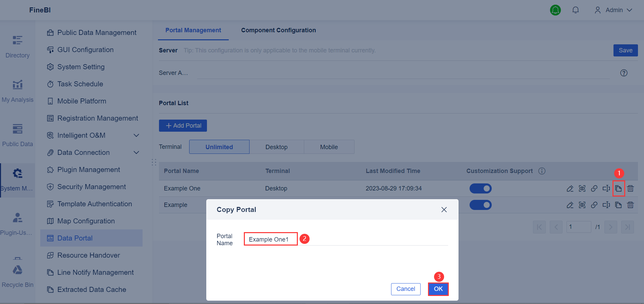Copy the Example One portal
The height and width of the screenshot is (304, 644).
tap(619, 188)
